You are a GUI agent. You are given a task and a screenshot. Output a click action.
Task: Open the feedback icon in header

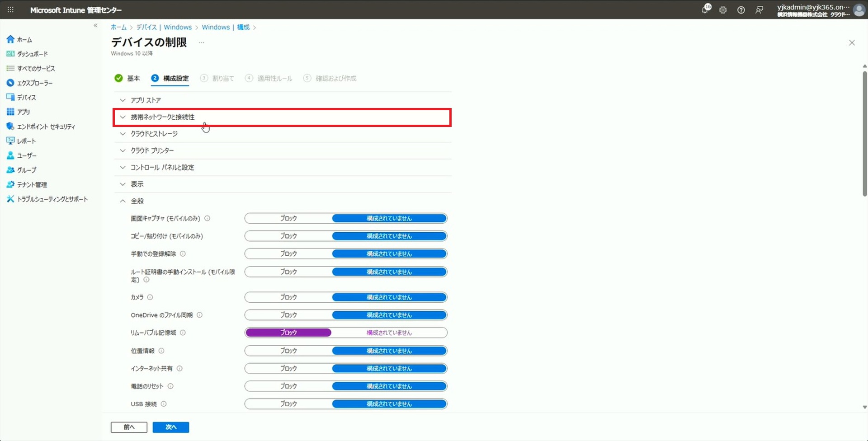[x=759, y=10]
